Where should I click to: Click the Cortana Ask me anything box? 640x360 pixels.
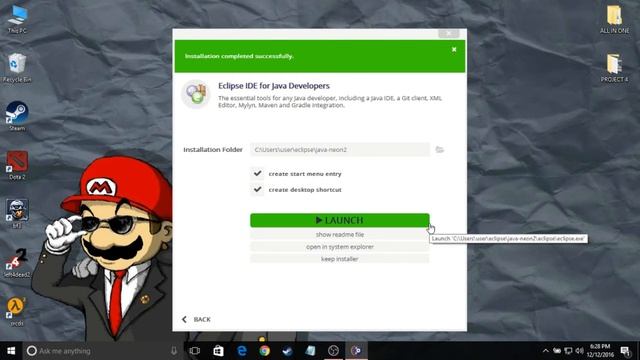[102, 351]
